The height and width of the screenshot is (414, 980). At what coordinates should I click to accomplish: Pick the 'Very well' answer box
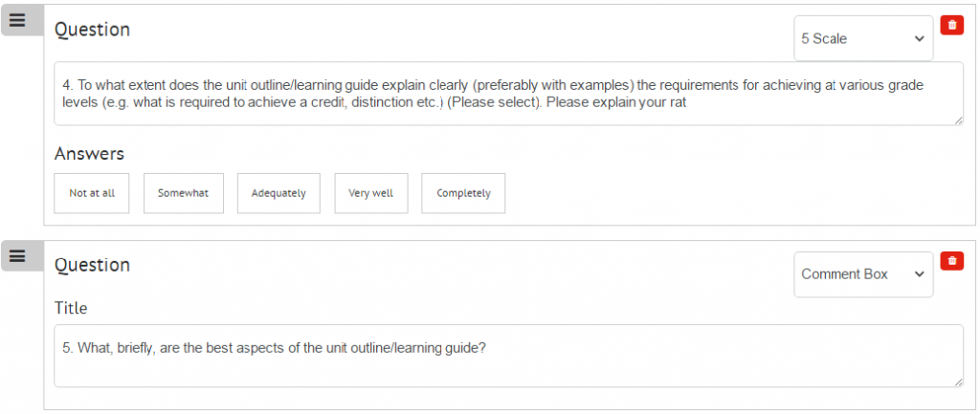click(x=371, y=193)
